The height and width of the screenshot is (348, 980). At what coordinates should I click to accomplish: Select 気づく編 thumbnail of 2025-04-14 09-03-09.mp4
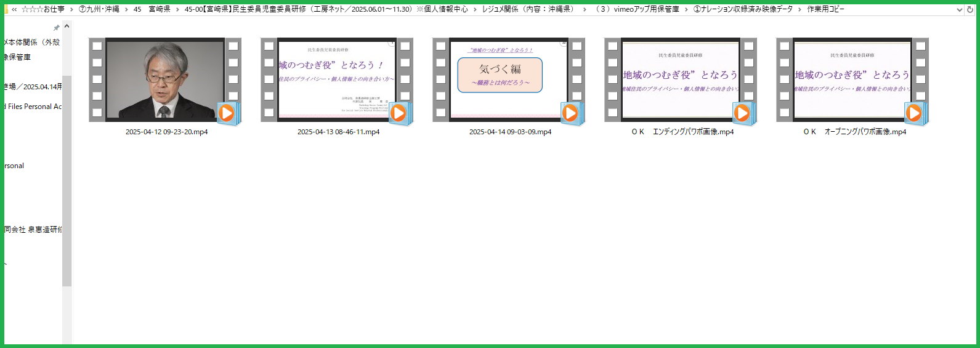[509, 79]
